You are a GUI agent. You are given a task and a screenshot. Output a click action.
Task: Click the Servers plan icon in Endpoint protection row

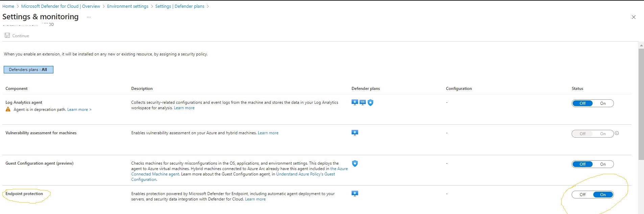(x=355, y=194)
